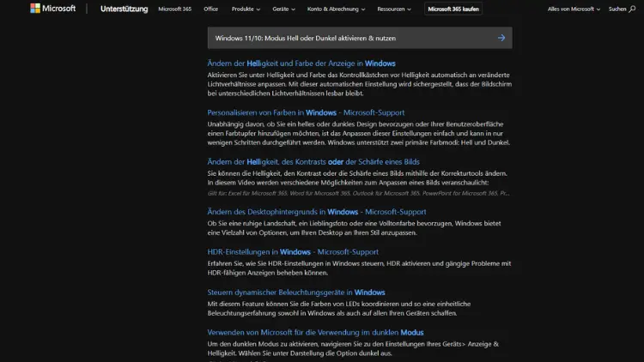644x362 pixels.
Task: Click the description starting 'Unabhängig davon, ob Sie'
Action: 359,133
